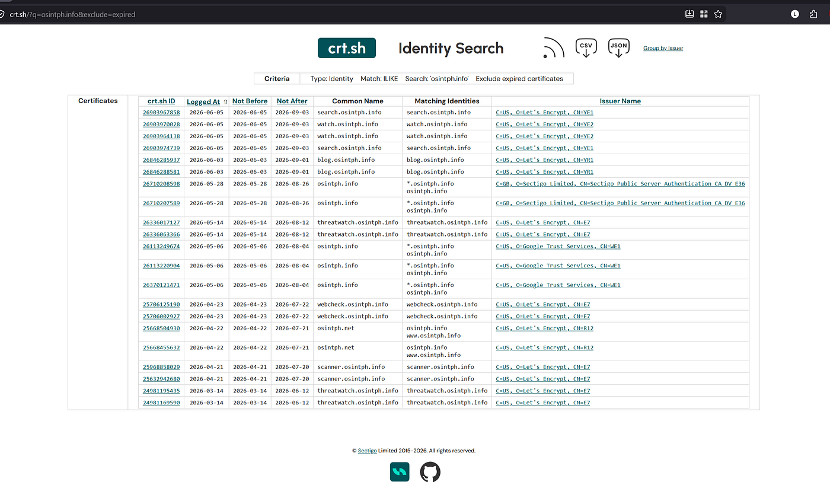Viewport: 830px width, 504px height.
Task: Open the browser extensions puzzle icon
Action: point(813,14)
